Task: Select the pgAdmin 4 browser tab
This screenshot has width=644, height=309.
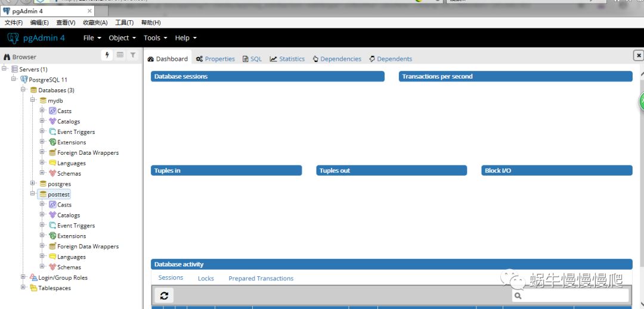Action: [x=47, y=11]
